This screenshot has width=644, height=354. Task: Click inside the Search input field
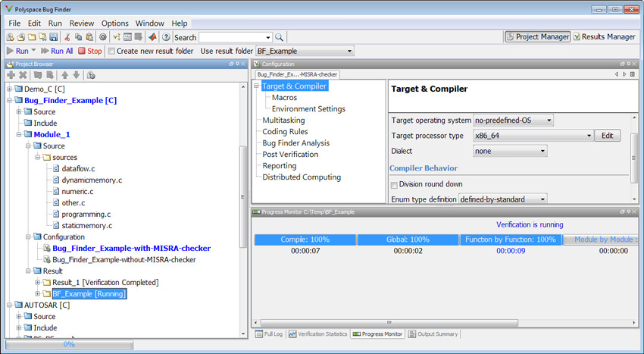232,37
